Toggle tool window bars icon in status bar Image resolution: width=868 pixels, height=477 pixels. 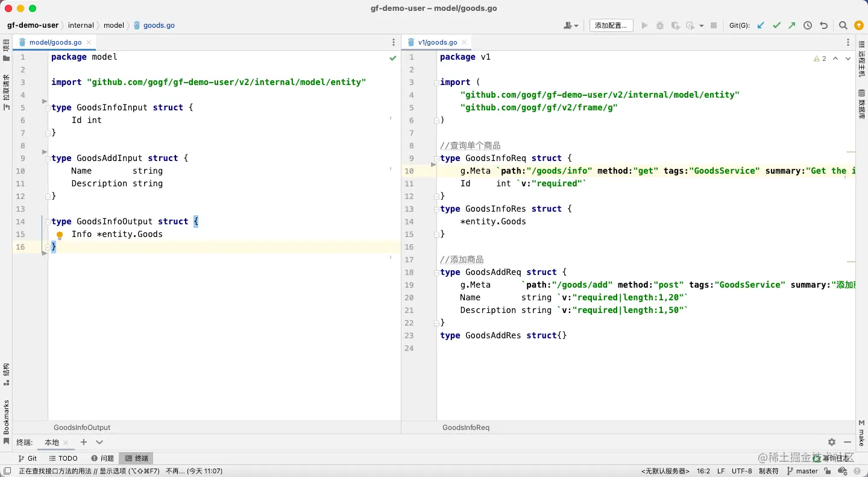coord(7,471)
